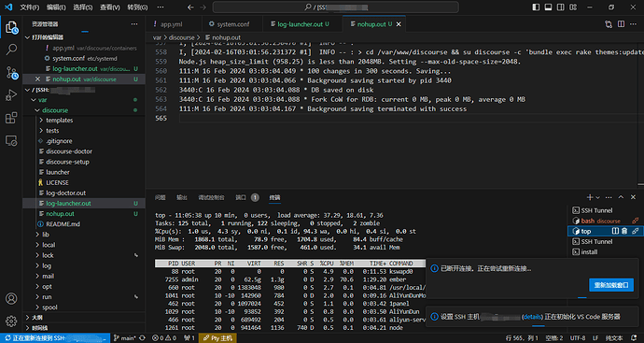Image resolution: width=644 pixels, height=343 pixels.
Task: Click the synchronize changes icon in status bar
Action: coord(143,338)
